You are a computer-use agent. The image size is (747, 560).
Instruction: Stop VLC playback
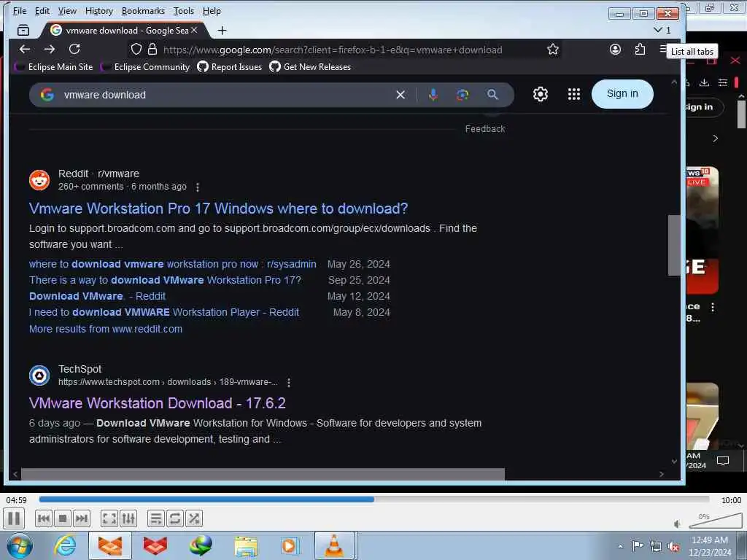[63, 518]
